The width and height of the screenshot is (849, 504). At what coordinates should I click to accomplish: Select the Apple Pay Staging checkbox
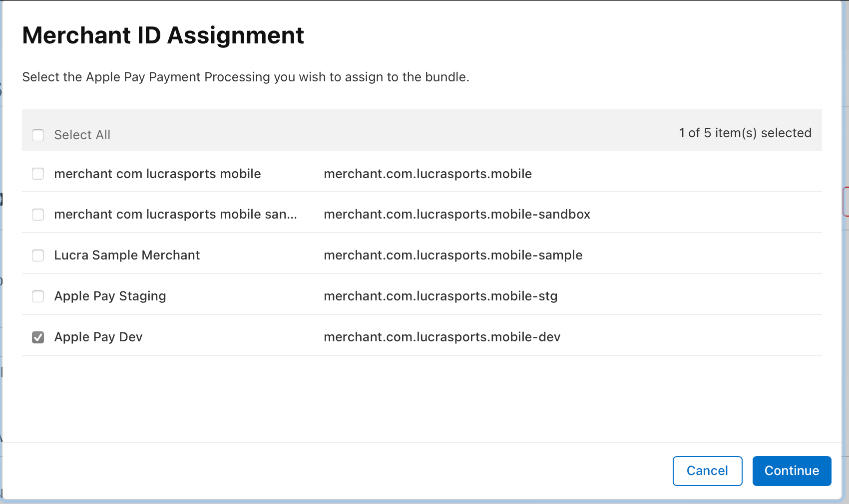pyautogui.click(x=38, y=296)
